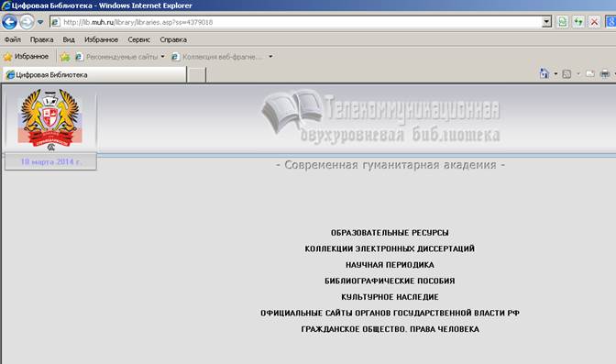Click the Современная гуманитарная академия heading
Viewport: 616px width, 364px height.
390,165
